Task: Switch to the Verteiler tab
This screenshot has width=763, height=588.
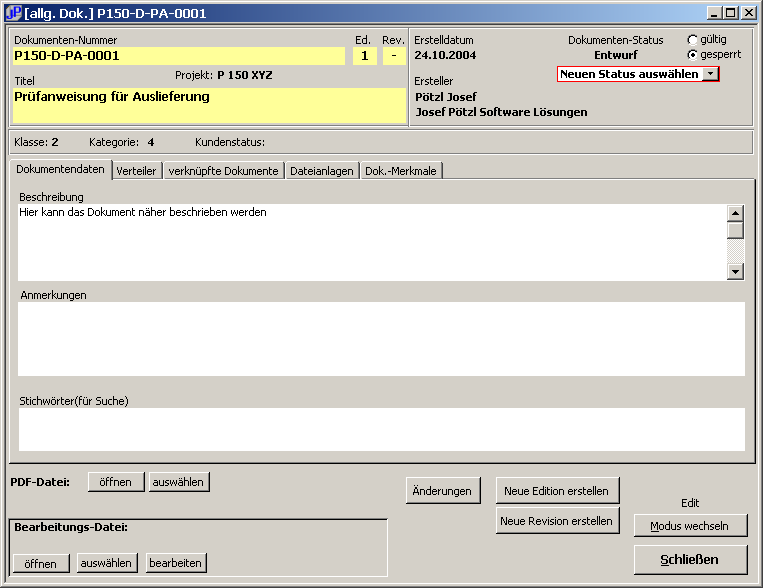Action: 136,171
